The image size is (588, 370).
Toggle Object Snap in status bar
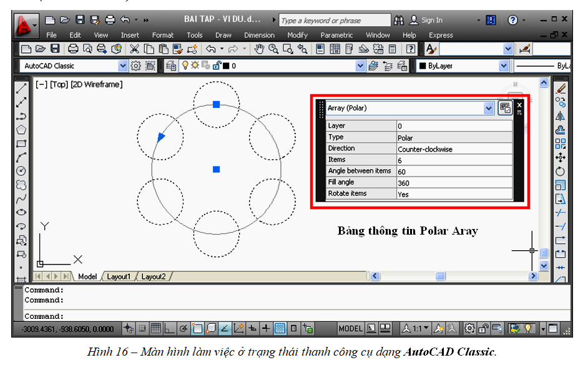click(x=197, y=329)
